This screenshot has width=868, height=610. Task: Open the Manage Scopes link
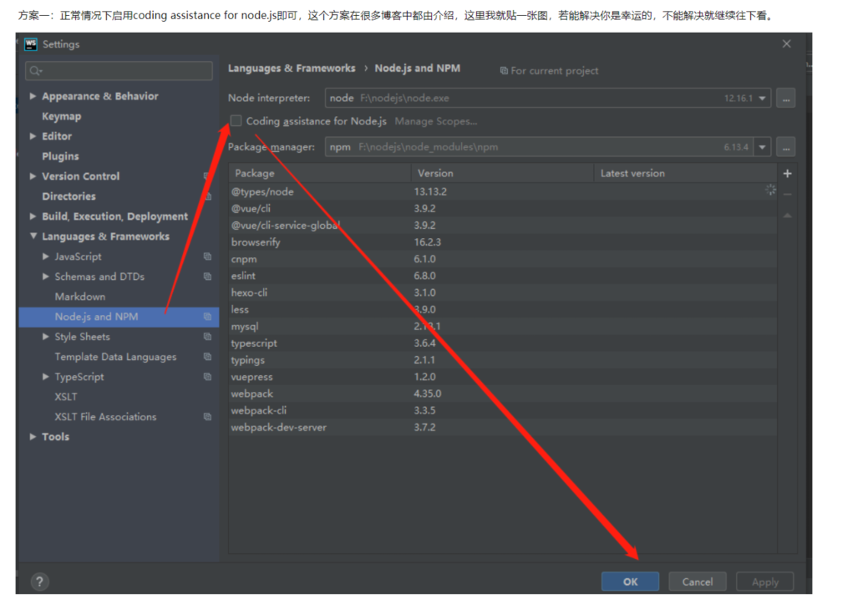[435, 121]
